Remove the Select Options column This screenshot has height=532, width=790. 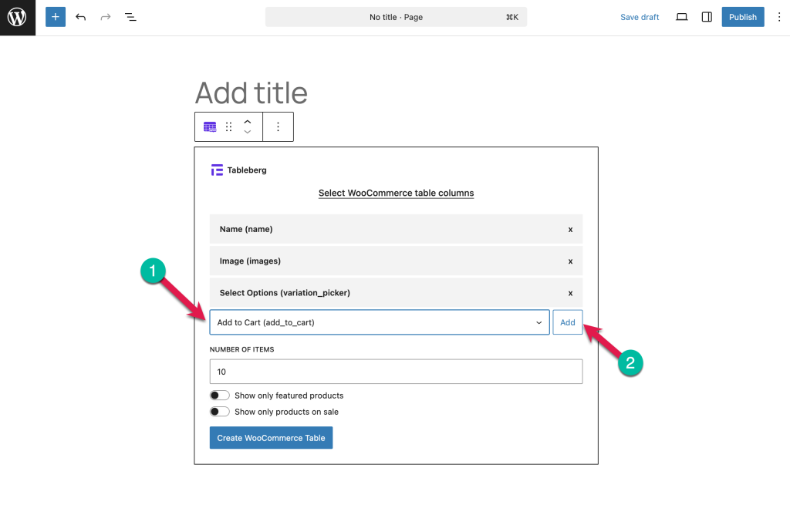tap(570, 293)
